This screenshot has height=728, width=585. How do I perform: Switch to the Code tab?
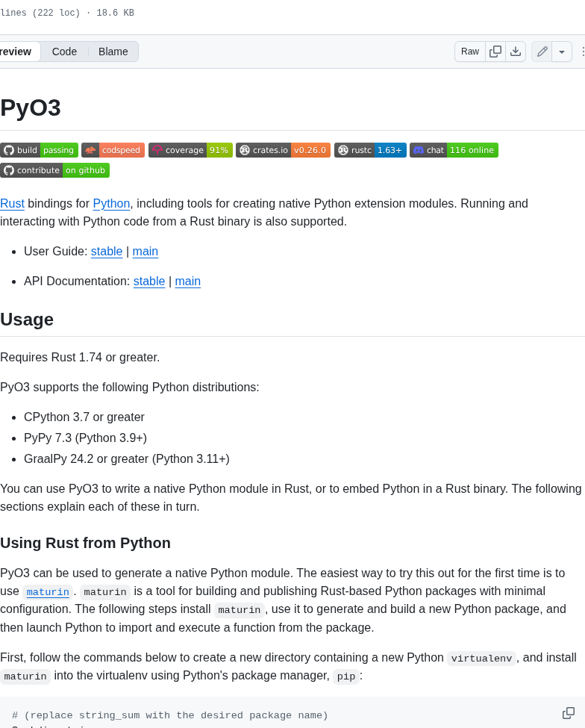coord(64,52)
